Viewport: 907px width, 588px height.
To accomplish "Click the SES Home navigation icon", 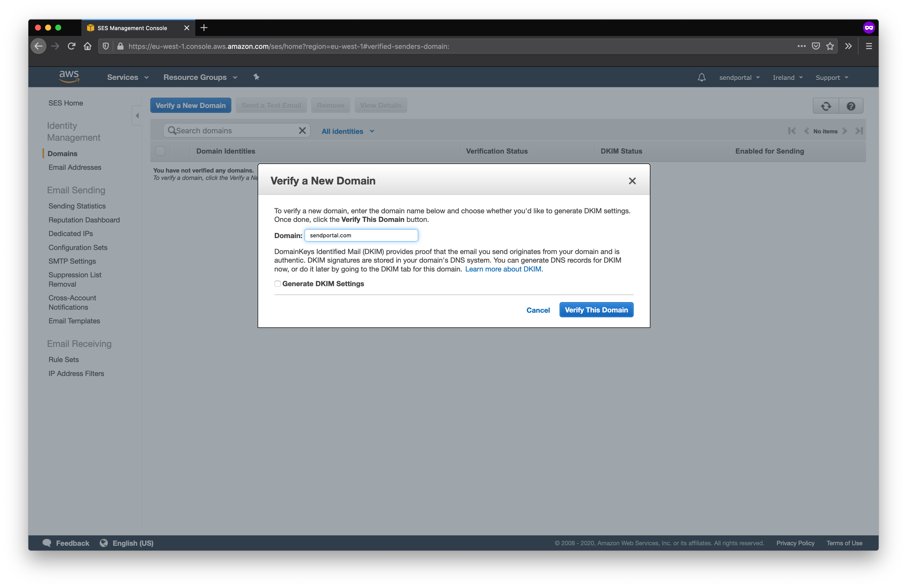I will pos(66,102).
